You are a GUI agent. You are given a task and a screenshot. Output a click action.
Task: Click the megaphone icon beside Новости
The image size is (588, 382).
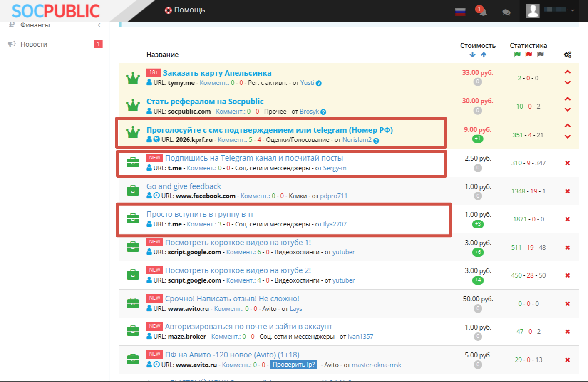tap(12, 44)
